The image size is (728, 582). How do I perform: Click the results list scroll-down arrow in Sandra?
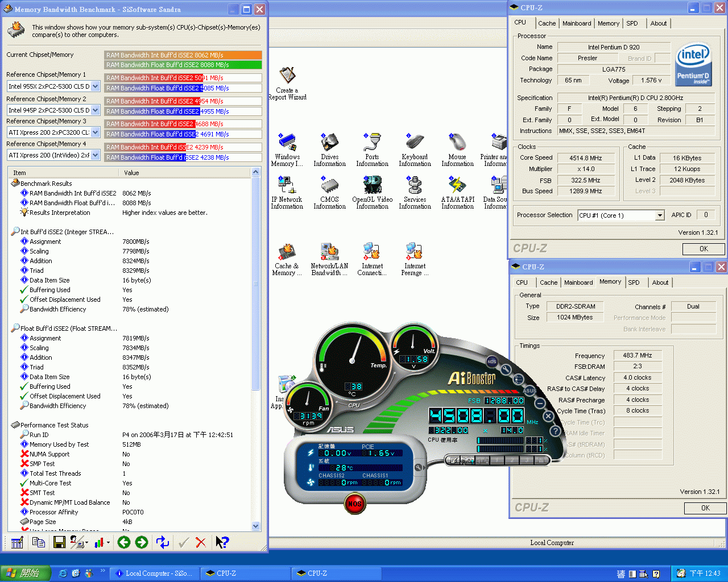(255, 526)
